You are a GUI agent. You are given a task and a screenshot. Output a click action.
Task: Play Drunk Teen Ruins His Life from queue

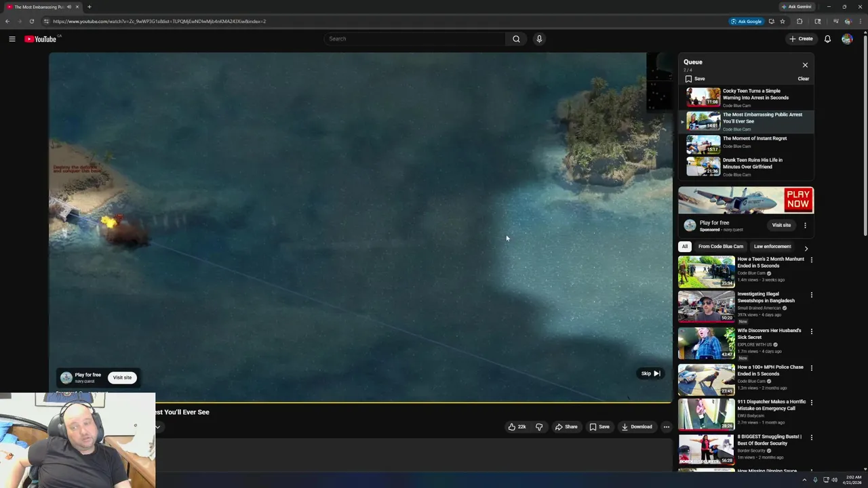click(746, 167)
